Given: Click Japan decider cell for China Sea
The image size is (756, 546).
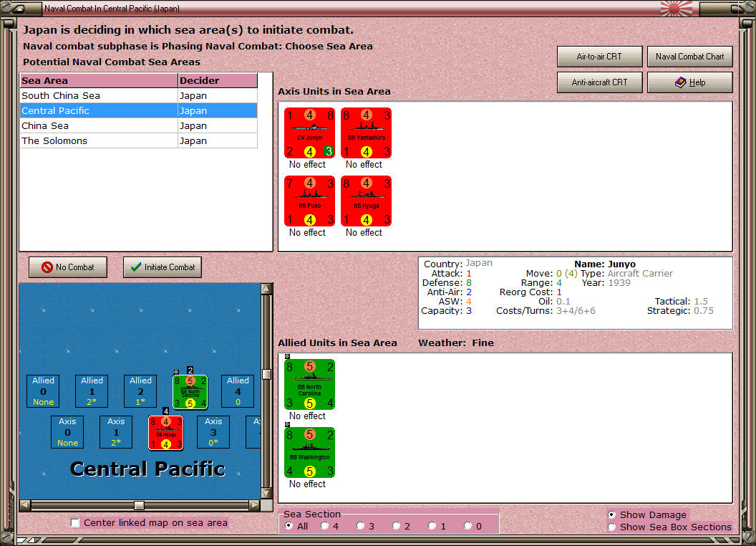Looking at the screenshot, I should (218, 125).
